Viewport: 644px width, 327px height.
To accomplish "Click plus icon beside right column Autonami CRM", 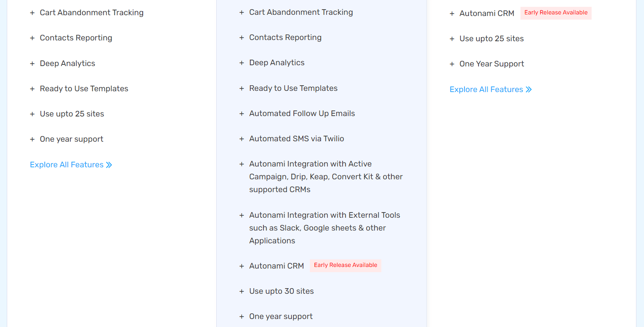I will coord(452,14).
